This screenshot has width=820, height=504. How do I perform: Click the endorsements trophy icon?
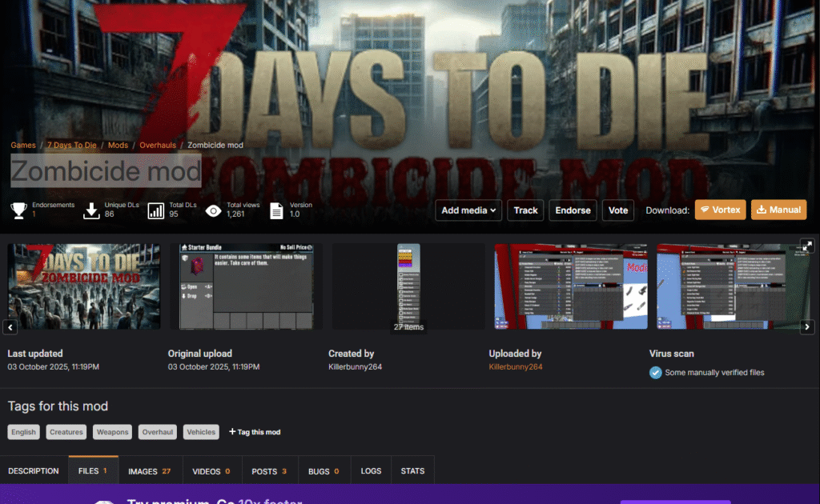coord(18,210)
